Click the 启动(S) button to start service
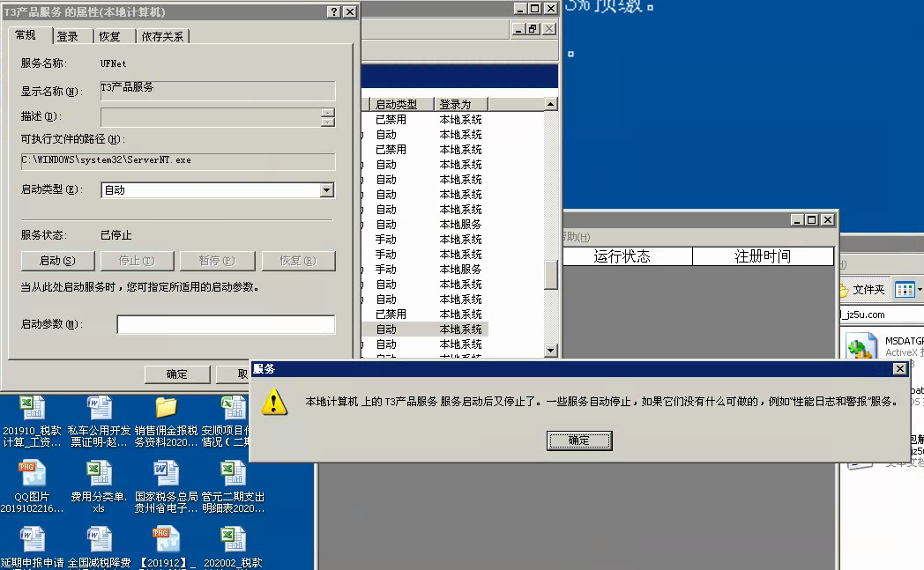Screen dimensions: 924x570 pyautogui.click(x=58, y=261)
